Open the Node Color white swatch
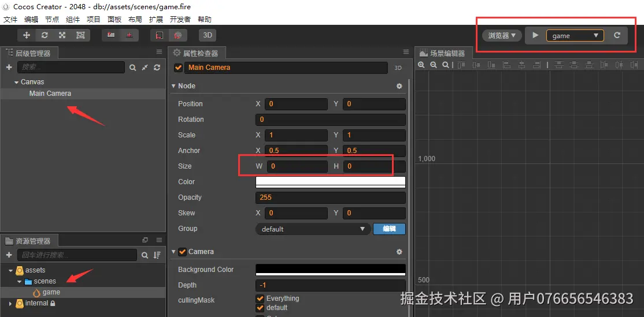Viewport: 644px width, 317px height. pyautogui.click(x=331, y=182)
